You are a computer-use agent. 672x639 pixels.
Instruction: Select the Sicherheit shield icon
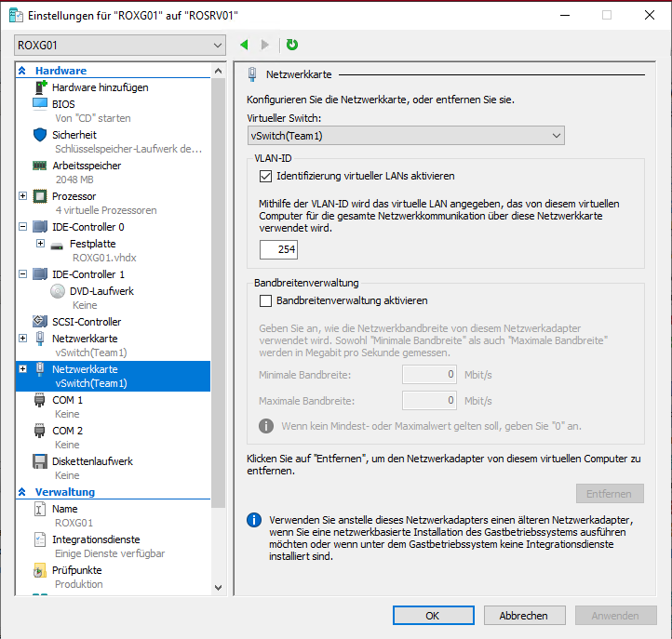click(40, 135)
